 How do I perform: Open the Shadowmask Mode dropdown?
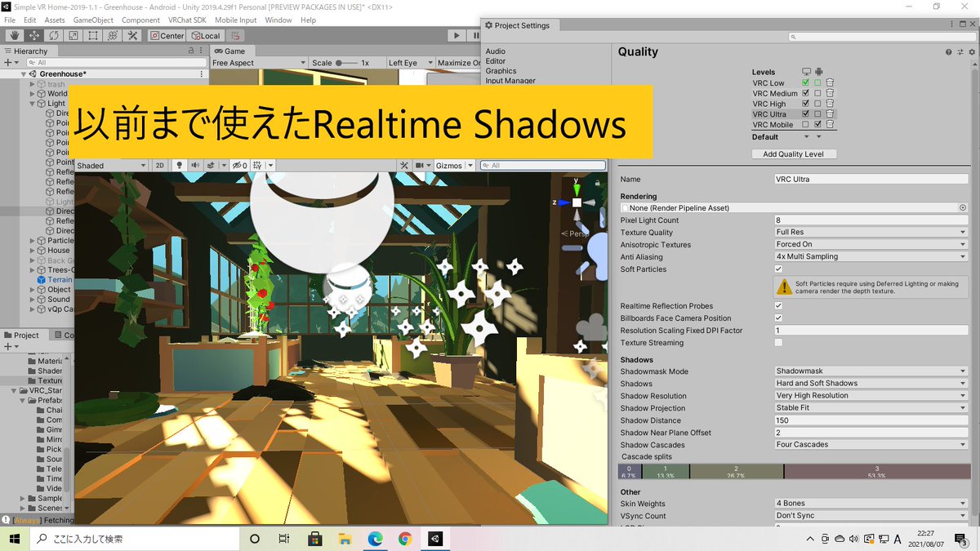click(x=871, y=371)
